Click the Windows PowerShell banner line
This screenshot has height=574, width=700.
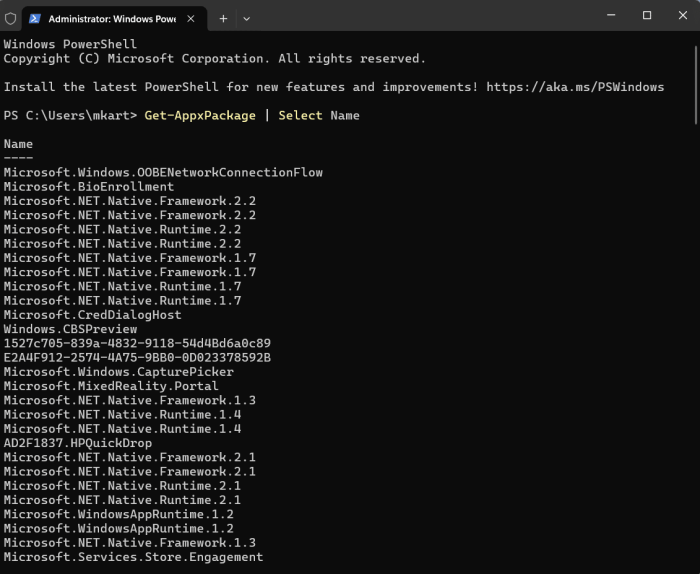(70, 44)
